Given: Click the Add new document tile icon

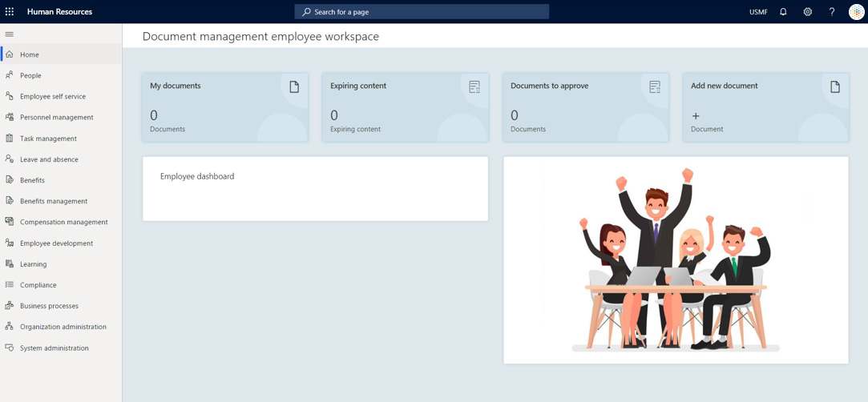Looking at the screenshot, I should [x=835, y=86].
